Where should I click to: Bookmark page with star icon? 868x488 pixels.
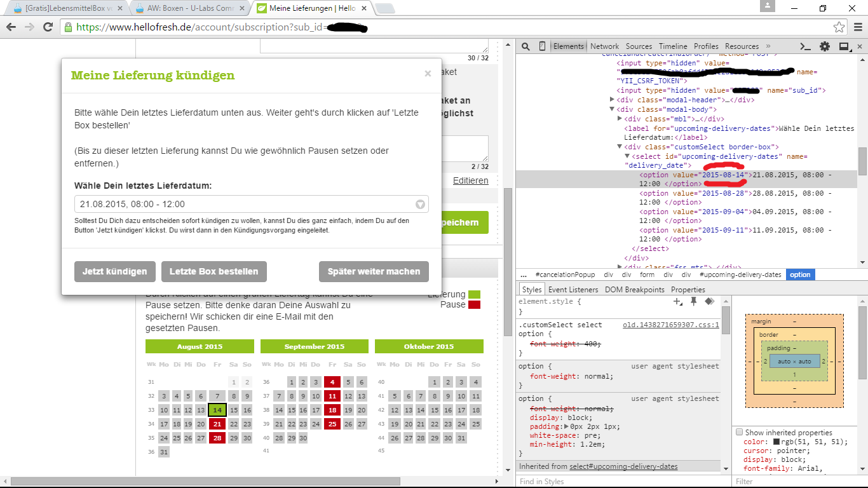(839, 27)
